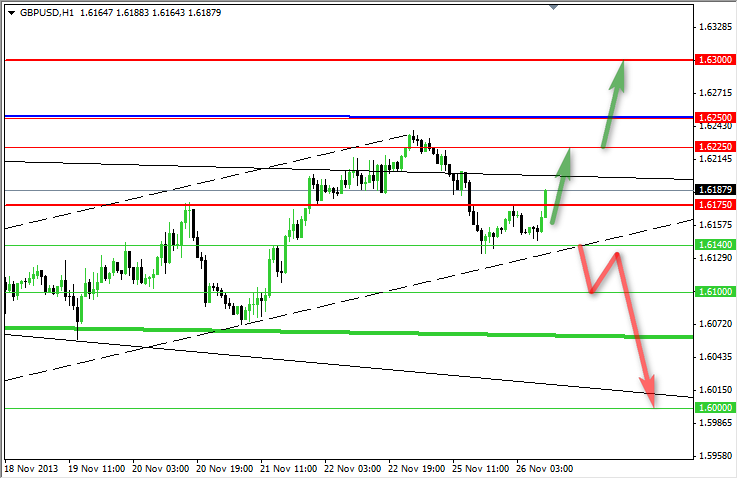The width and height of the screenshot is (738, 479).
Task: Click the 1.62715 price scale value
Action: point(715,93)
